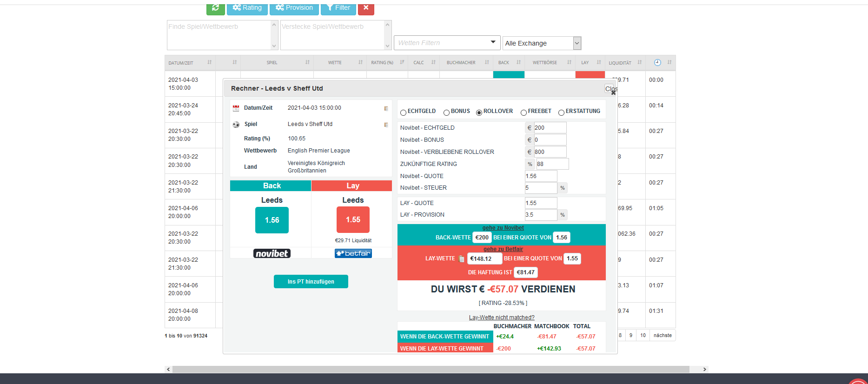Click the Novibet BONUS amount field
Viewport: 868px width, 384px height.
550,140
